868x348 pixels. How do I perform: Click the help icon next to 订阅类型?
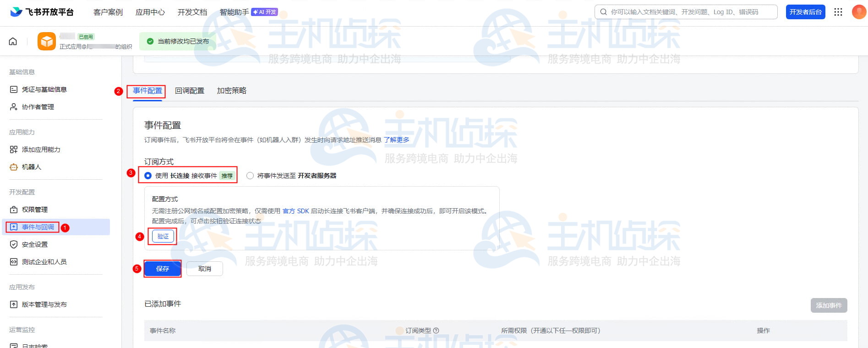tap(436, 331)
